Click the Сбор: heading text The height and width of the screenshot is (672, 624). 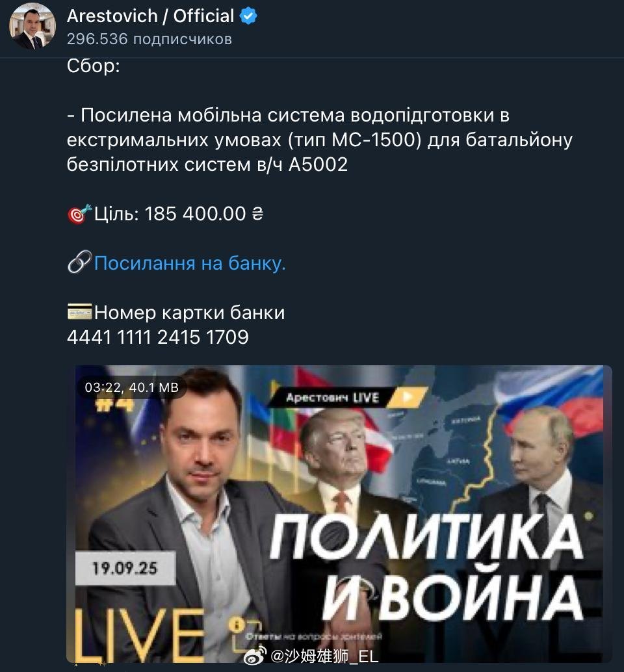click(94, 66)
